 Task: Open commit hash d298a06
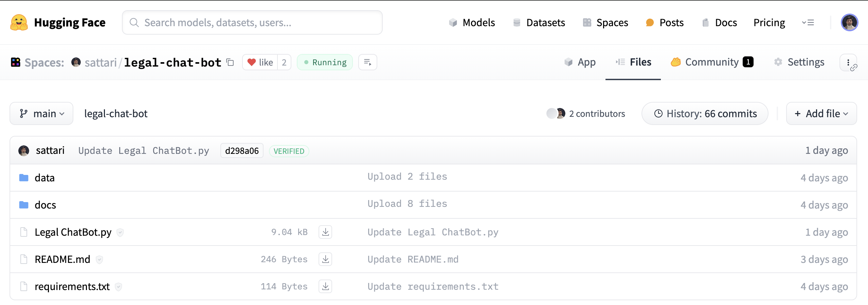tap(242, 151)
